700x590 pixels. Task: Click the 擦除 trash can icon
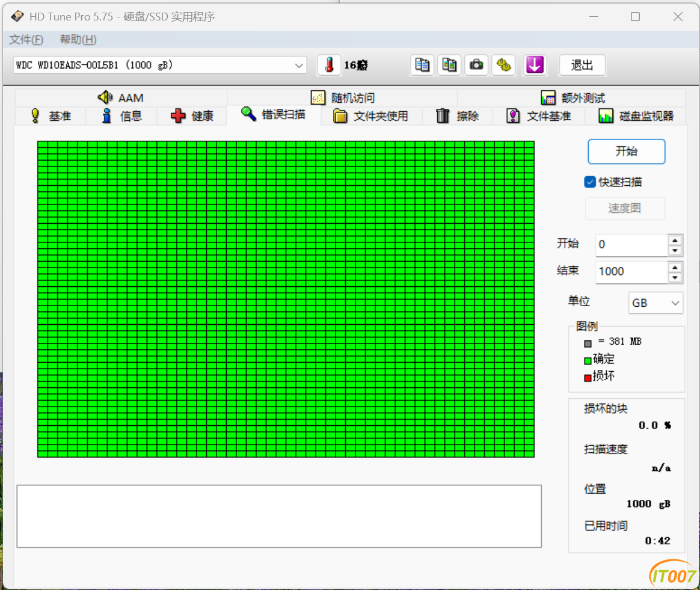[443, 115]
